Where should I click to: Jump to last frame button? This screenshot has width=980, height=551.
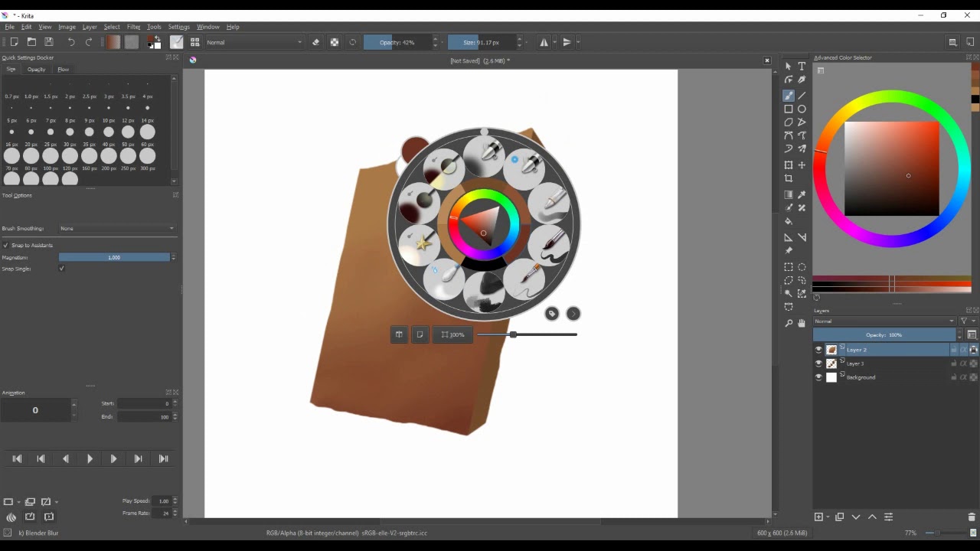point(163,459)
